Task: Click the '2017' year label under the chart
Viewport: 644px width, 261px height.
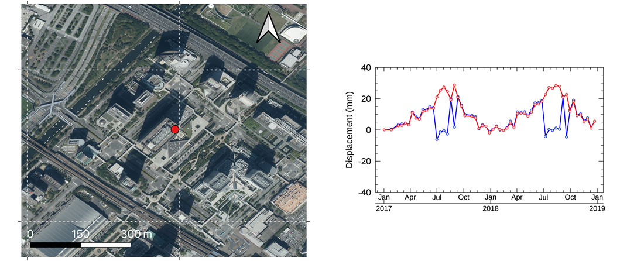Action: (383, 208)
